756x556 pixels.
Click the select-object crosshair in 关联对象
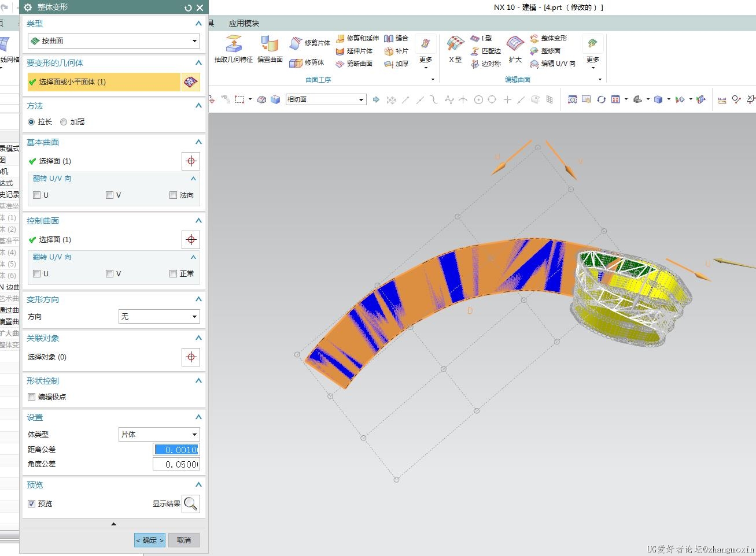191,357
